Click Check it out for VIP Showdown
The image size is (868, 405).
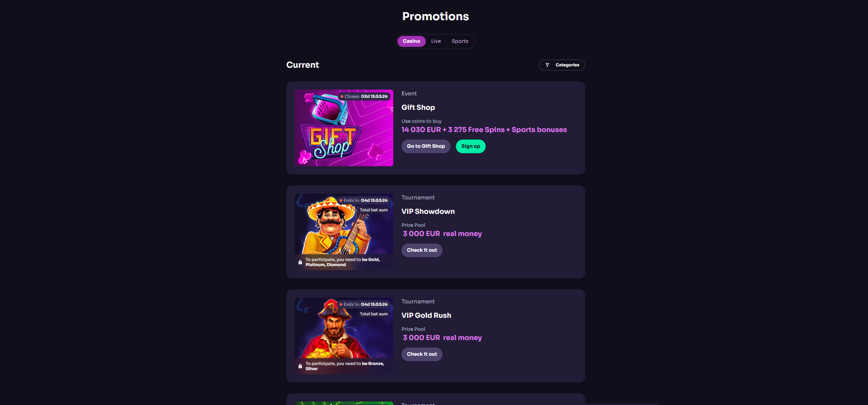tap(422, 250)
